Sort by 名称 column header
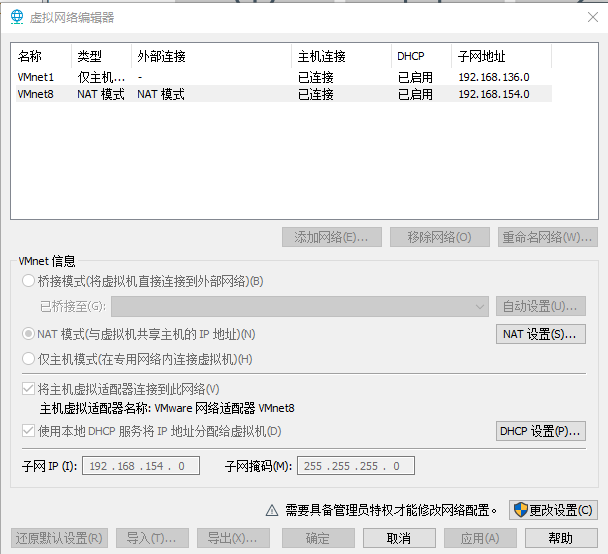The height and width of the screenshot is (554, 608). click(43, 56)
